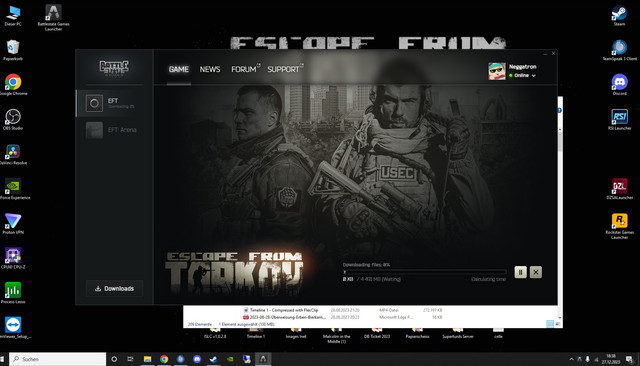Open Battlestate Games Launcher desktop shortcut
The height and width of the screenshot is (366, 640).
pos(53,18)
